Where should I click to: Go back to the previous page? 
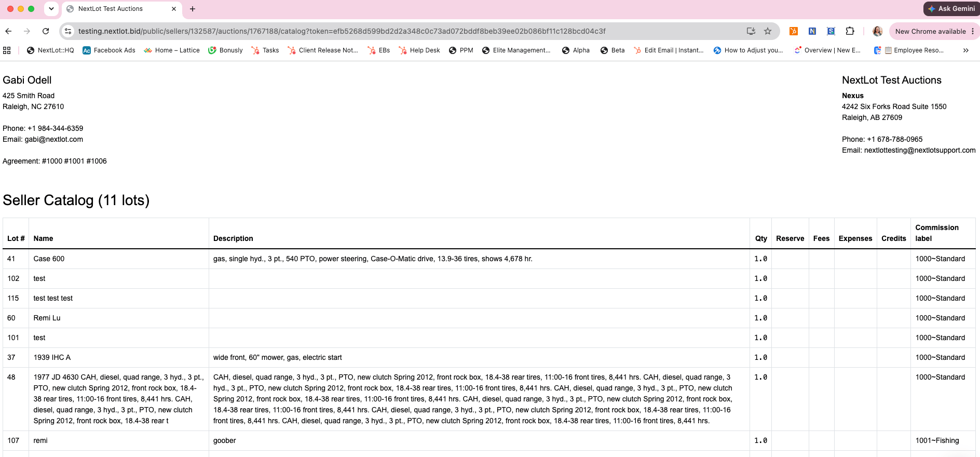(x=8, y=31)
